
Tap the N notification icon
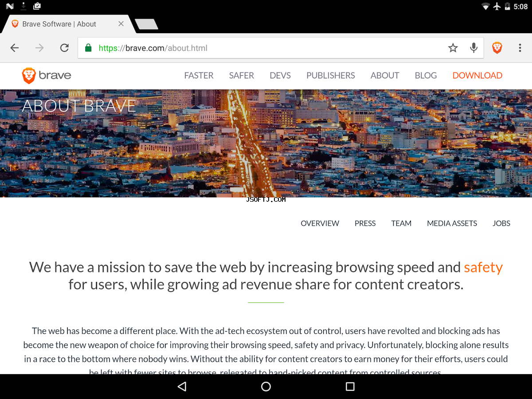10,6
